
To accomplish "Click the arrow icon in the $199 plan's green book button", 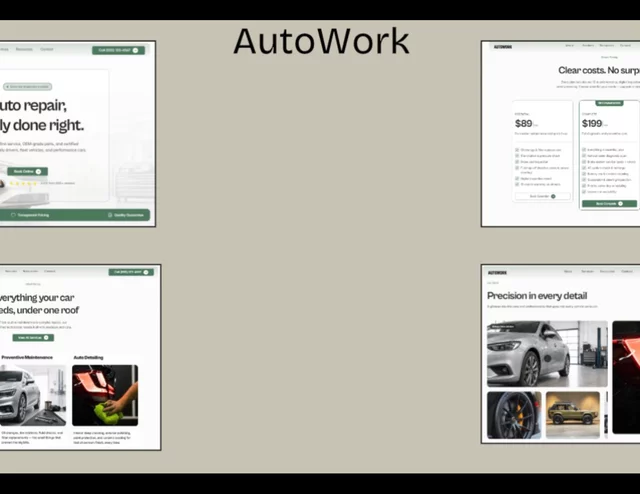I will click(620, 203).
